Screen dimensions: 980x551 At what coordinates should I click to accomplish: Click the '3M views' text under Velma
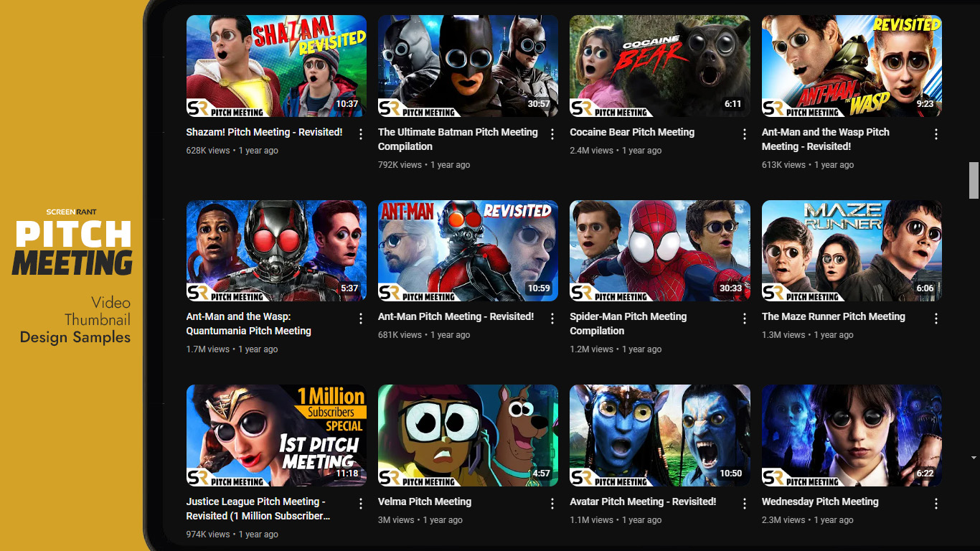coord(396,520)
